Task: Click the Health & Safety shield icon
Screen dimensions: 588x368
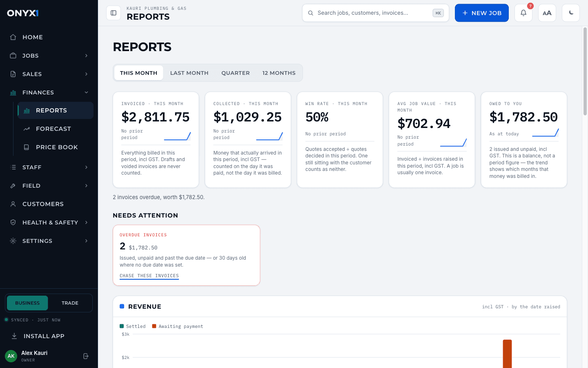Action: 13,222
